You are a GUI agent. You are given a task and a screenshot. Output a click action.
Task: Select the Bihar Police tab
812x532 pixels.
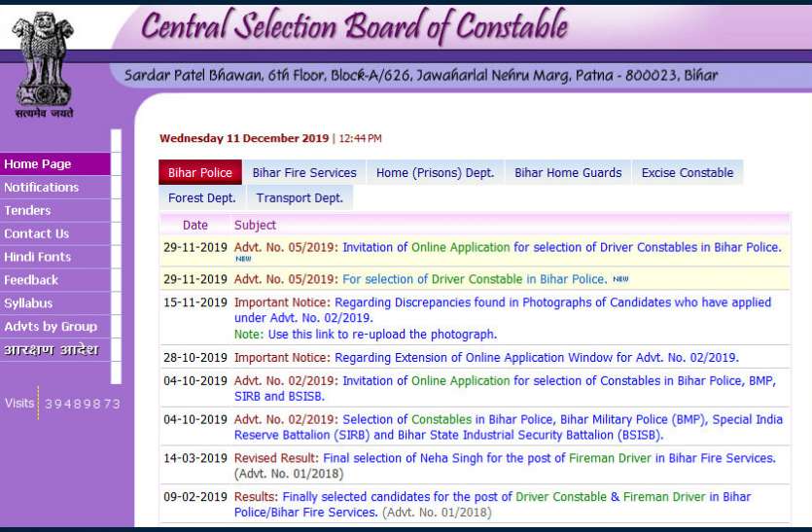point(200,172)
